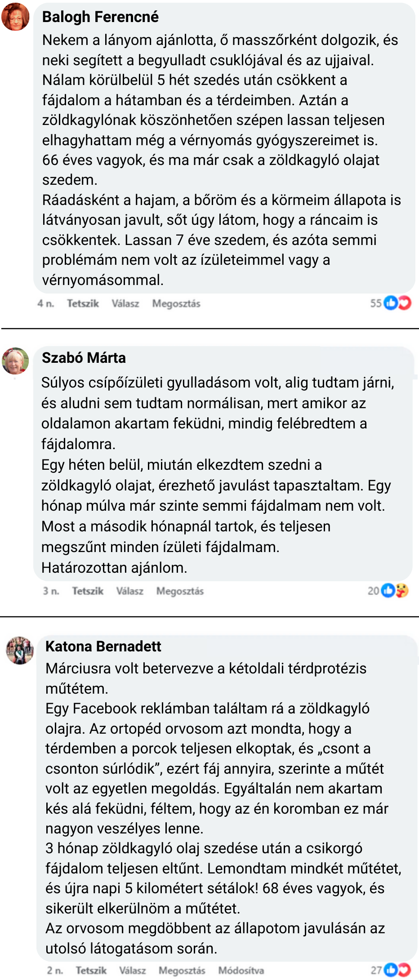
Task: Click the 4 n. timestamp on first comment
Action: pyautogui.click(x=45, y=303)
